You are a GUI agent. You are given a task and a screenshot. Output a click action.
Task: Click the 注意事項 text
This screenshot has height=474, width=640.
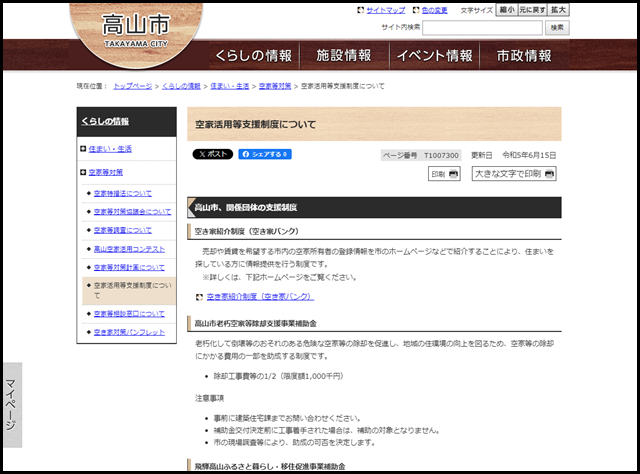209,398
